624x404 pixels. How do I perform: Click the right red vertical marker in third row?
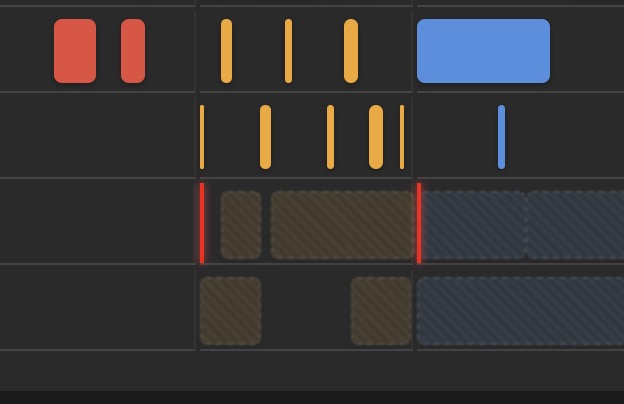[x=419, y=223]
